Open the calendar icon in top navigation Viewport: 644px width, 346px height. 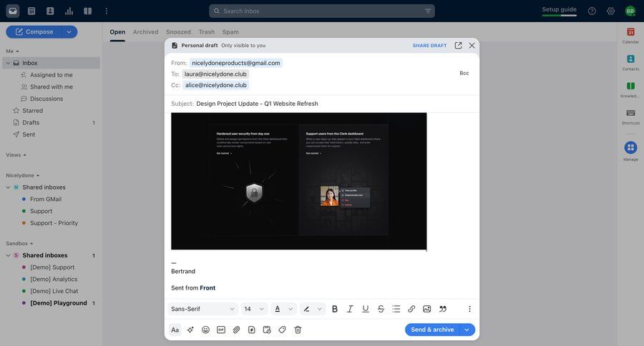[x=31, y=11]
